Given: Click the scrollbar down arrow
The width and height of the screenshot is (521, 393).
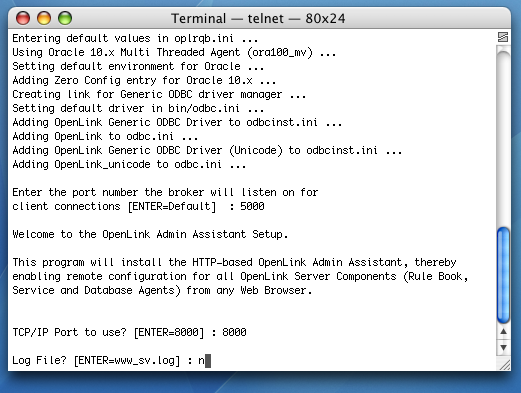Looking at the screenshot, I should (503, 347).
